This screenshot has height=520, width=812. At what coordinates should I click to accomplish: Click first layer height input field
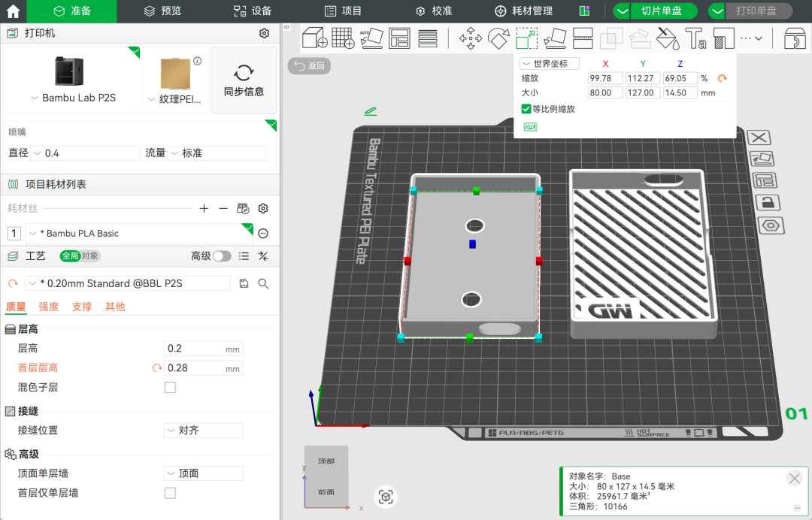point(204,368)
